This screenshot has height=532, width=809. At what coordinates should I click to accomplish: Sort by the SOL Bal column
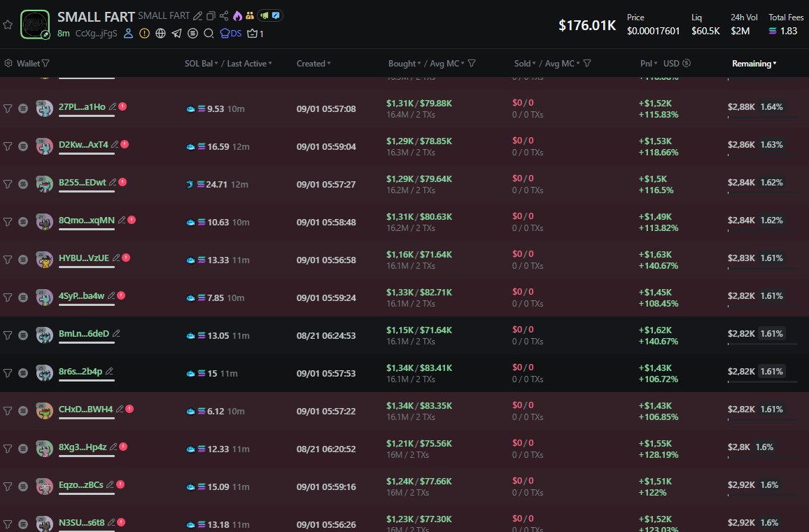[202, 64]
